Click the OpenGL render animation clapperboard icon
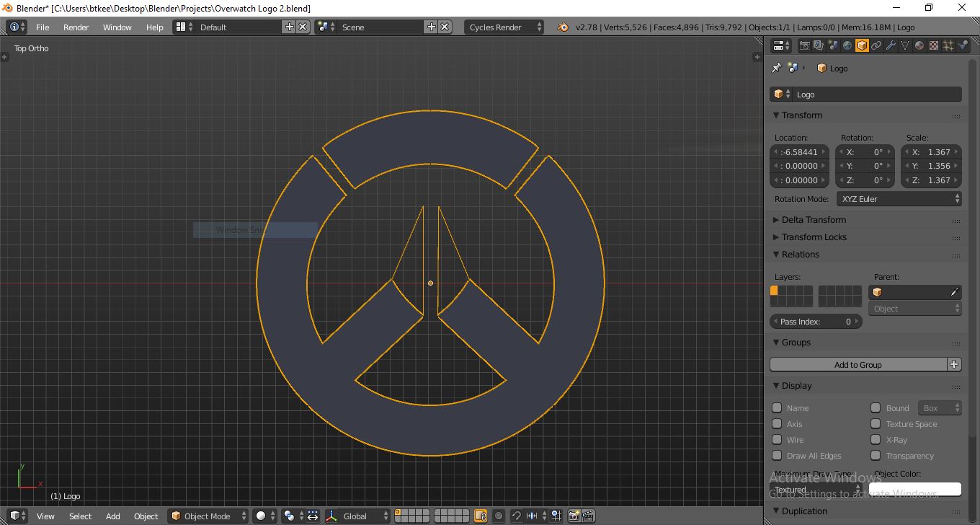Screen dimensions: 980x525 (x=588, y=516)
